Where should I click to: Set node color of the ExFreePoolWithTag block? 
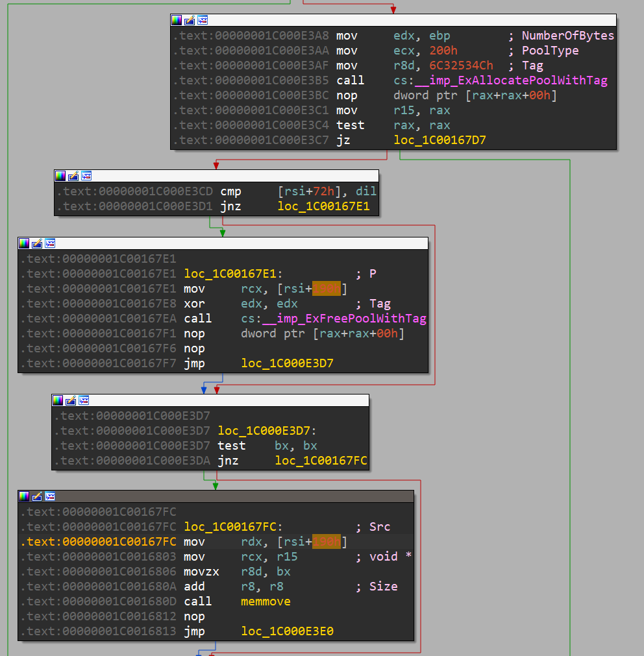(24, 243)
